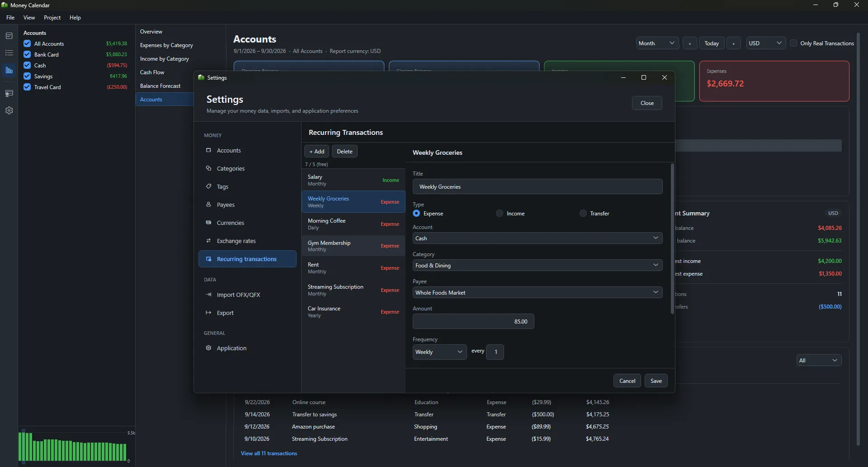Image resolution: width=868 pixels, height=467 pixels.
Task: Toggle the All Accounts checkbox
Action: point(27,43)
